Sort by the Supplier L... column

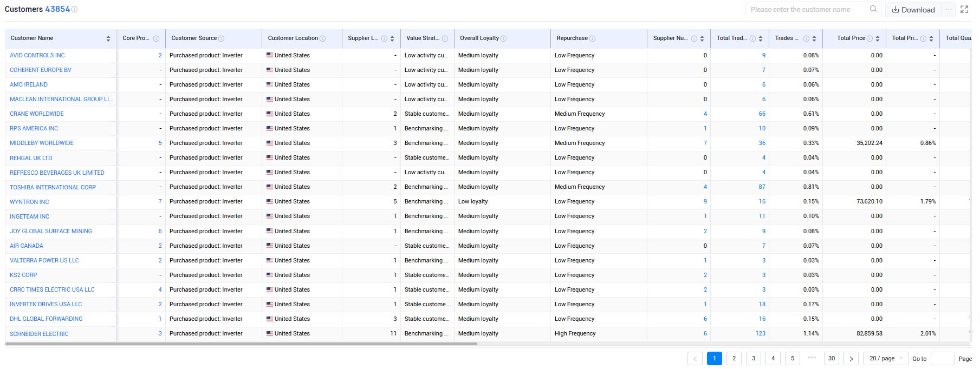pyautogui.click(x=392, y=38)
